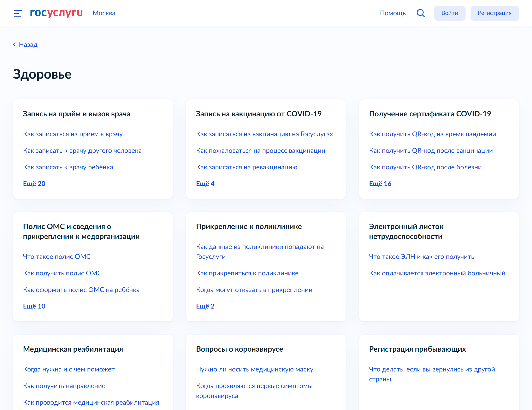Open Как получить QR-код после вакцинации
532x410 pixels.
431,151
